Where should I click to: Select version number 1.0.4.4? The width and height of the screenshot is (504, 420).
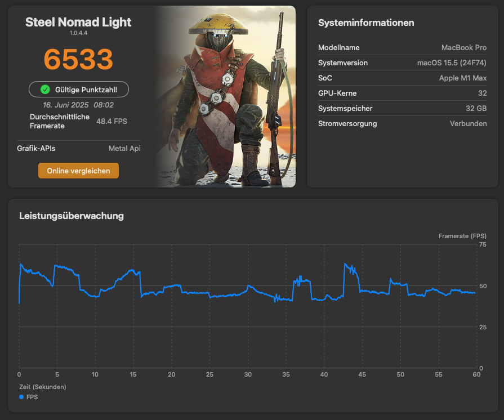point(78,33)
